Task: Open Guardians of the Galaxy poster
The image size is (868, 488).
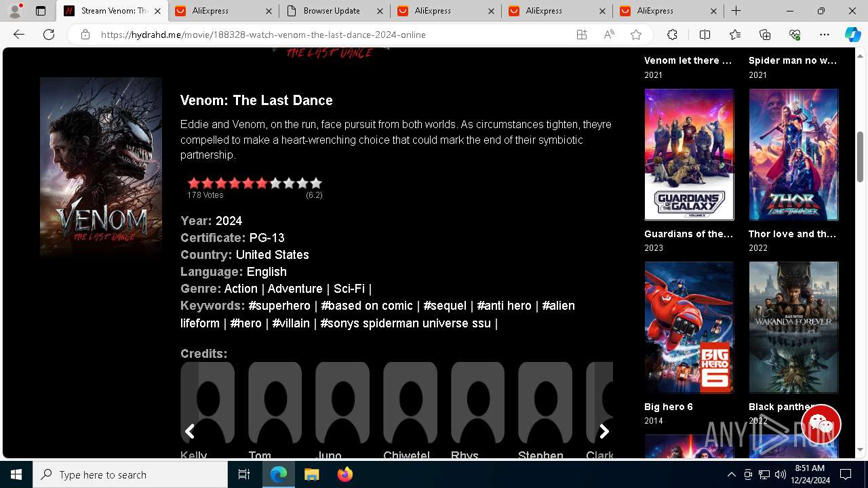Action: [689, 155]
